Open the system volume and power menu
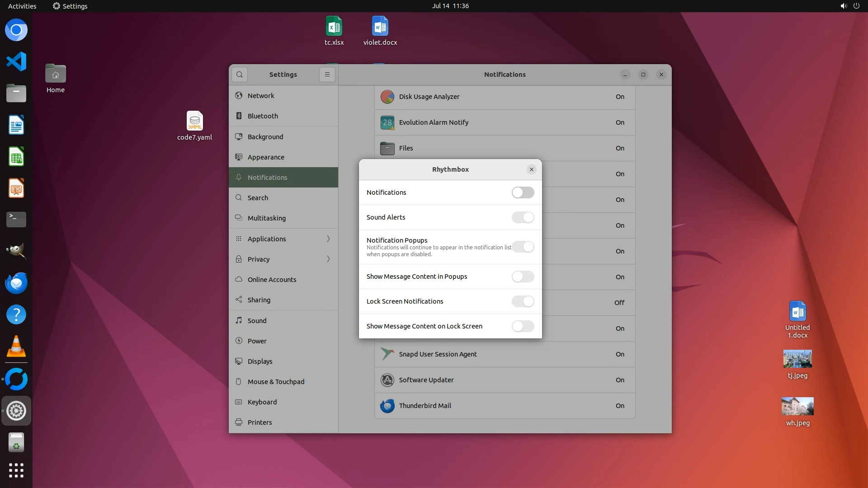 (849, 6)
